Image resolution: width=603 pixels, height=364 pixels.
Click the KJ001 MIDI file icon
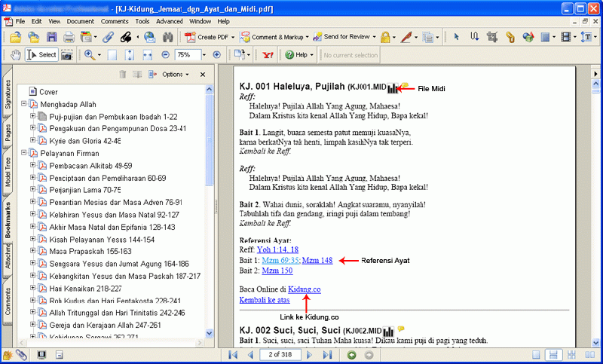click(x=393, y=88)
